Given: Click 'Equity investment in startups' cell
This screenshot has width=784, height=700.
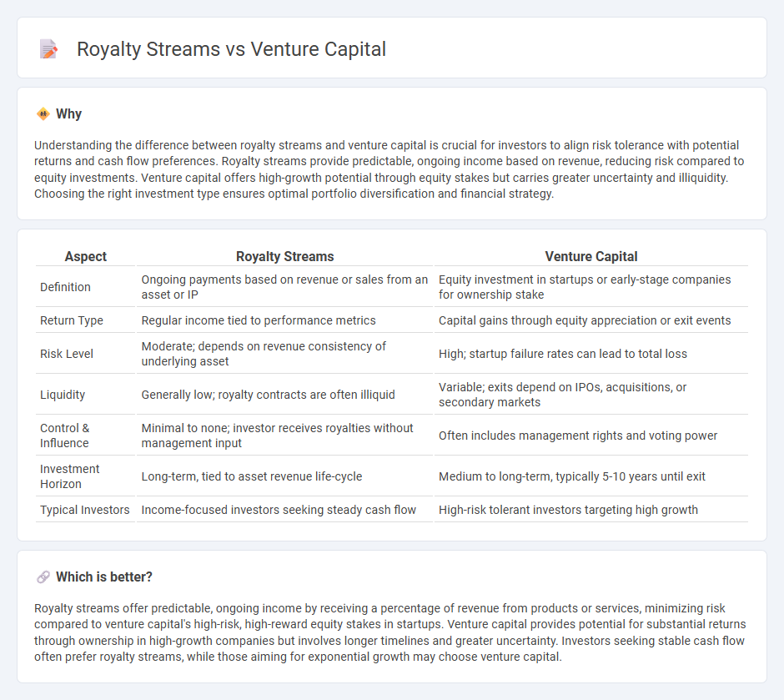Looking at the screenshot, I should point(591,287).
